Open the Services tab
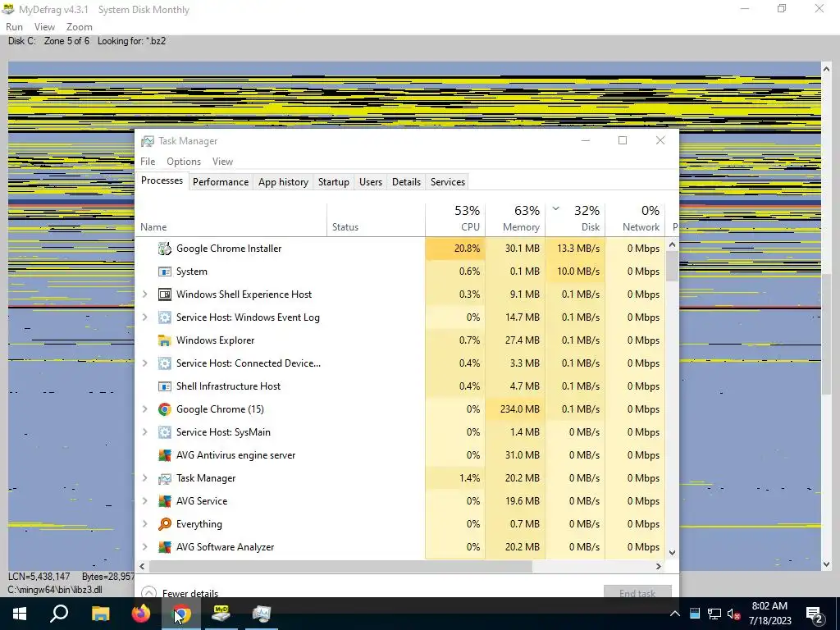This screenshot has height=630, width=840. (448, 182)
